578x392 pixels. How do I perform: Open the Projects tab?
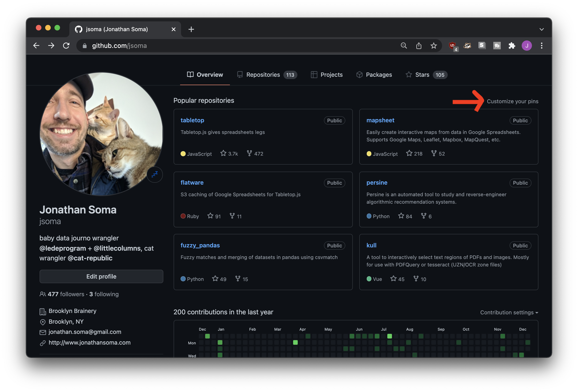point(331,75)
